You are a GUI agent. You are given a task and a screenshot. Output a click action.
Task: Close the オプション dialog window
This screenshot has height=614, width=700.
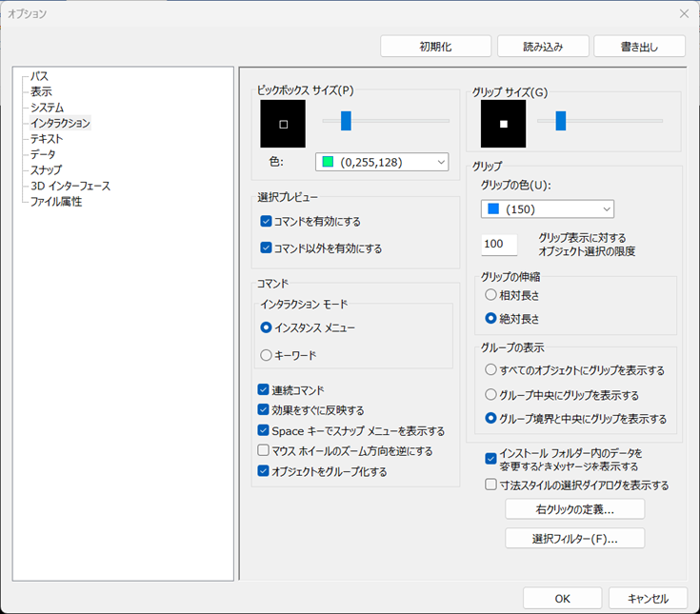click(684, 14)
